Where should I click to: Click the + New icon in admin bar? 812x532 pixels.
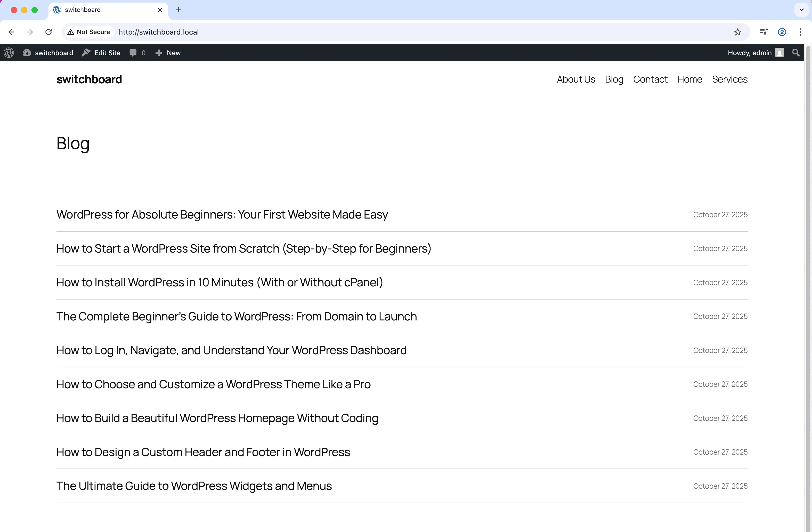click(x=159, y=53)
